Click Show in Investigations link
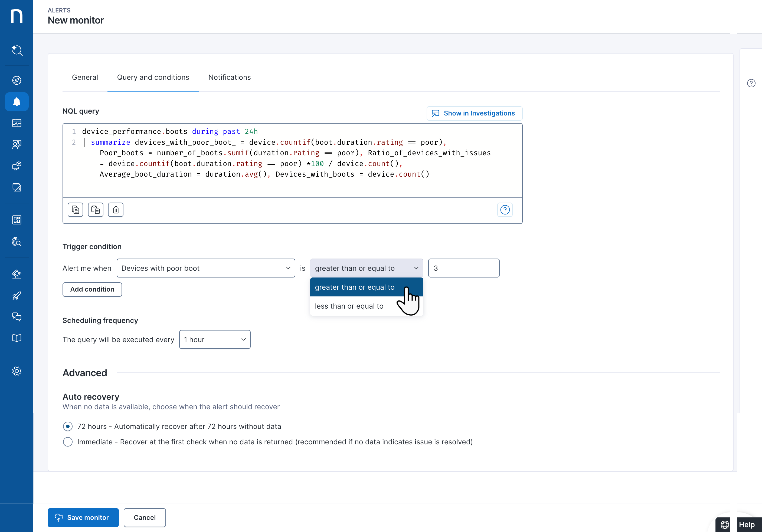The image size is (762, 532). click(474, 113)
